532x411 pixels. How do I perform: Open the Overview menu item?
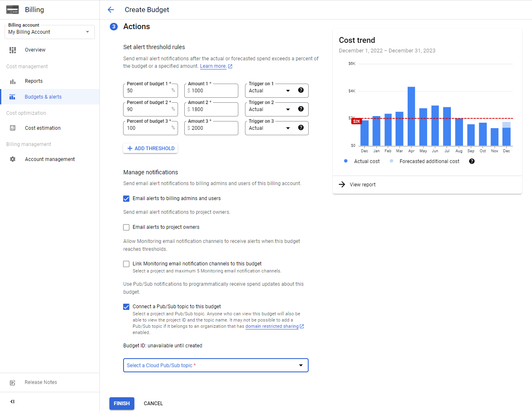[50, 50]
